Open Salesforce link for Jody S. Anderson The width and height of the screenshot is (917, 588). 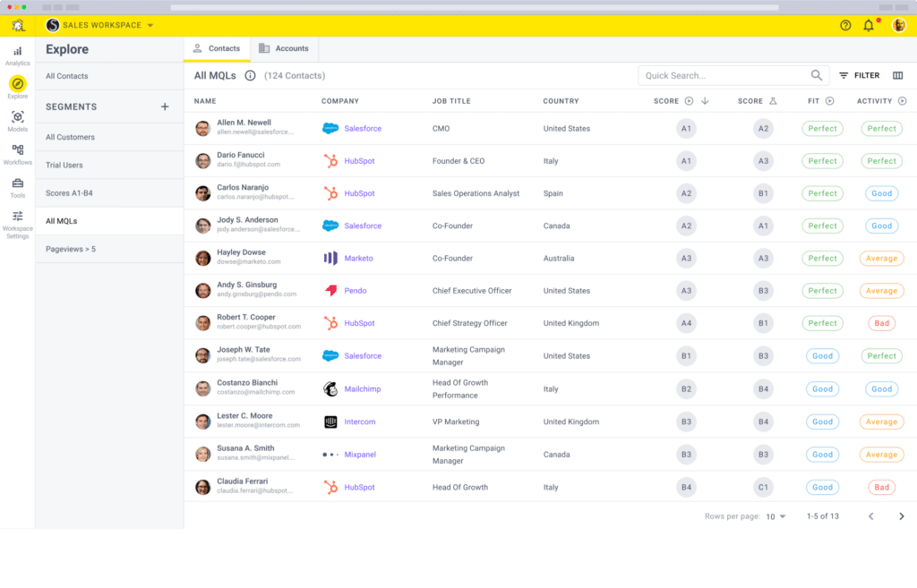[x=363, y=226]
